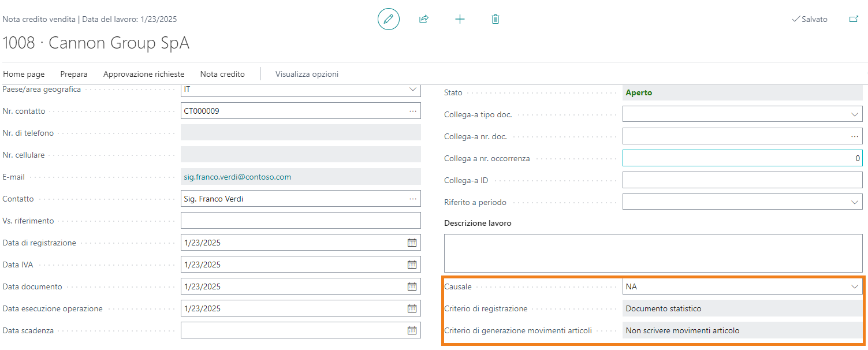Expand the Paese/area geografica dropdown
Image resolution: width=868 pixels, height=350 pixels.
click(x=412, y=90)
